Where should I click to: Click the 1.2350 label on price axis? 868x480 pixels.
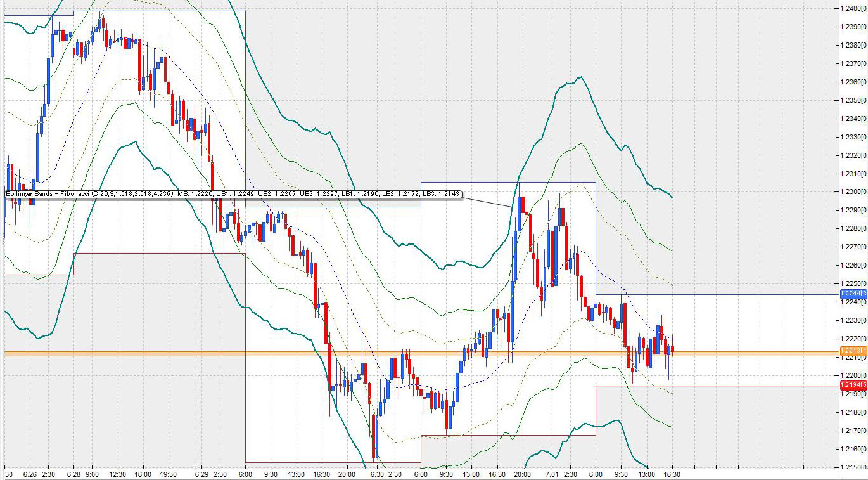pyautogui.click(x=853, y=100)
